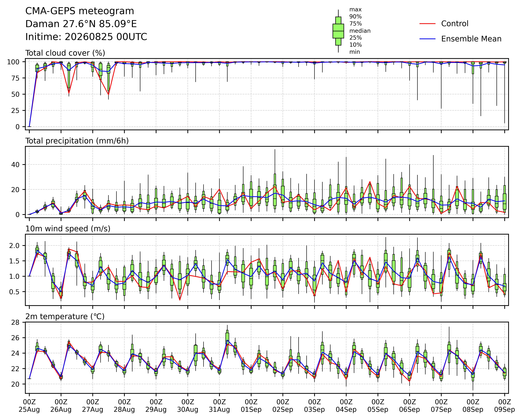The image size is (522, 420).
Task: Click the Daman 27.6°N 85.09°E location text
Action: tap(81, 24)
